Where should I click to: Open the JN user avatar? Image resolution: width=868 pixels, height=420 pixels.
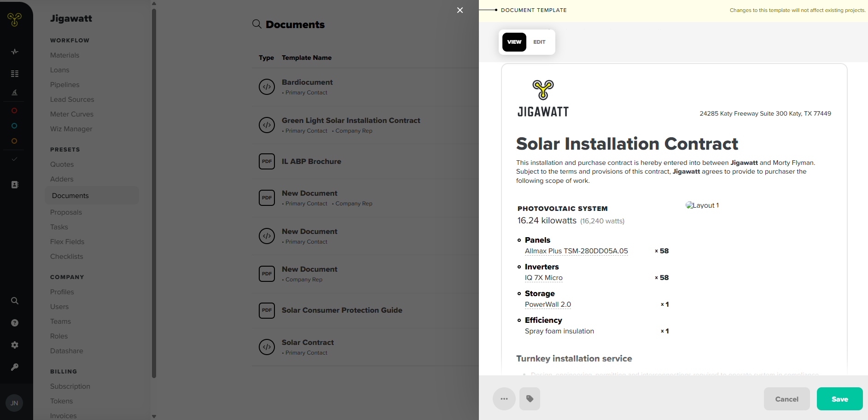[x=14, y=403]
